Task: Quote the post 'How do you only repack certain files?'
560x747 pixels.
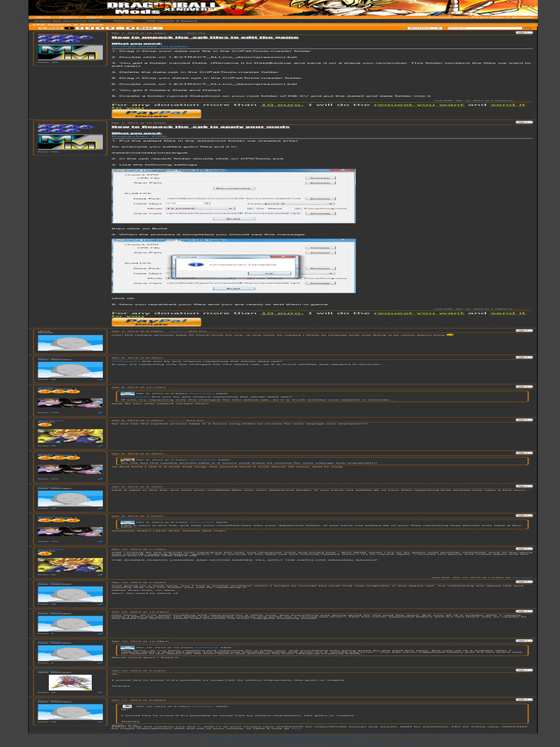Action: (524, 387)
